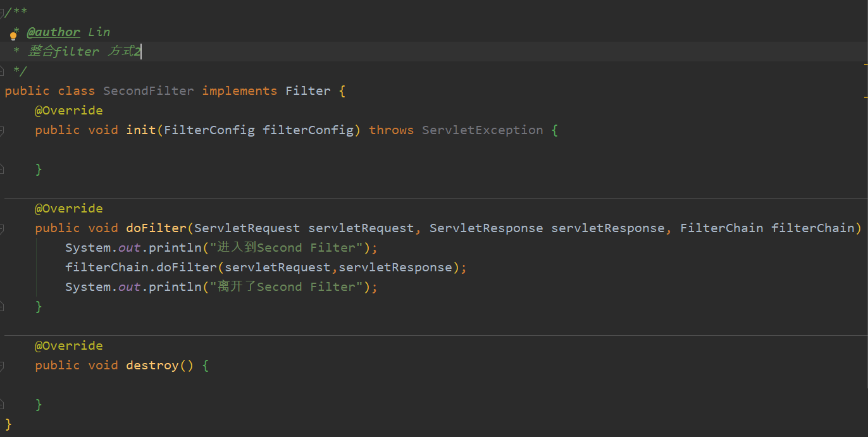The image size is (868, 437).
Task: Collapse the init method fold marker
Action: point(2,130)
